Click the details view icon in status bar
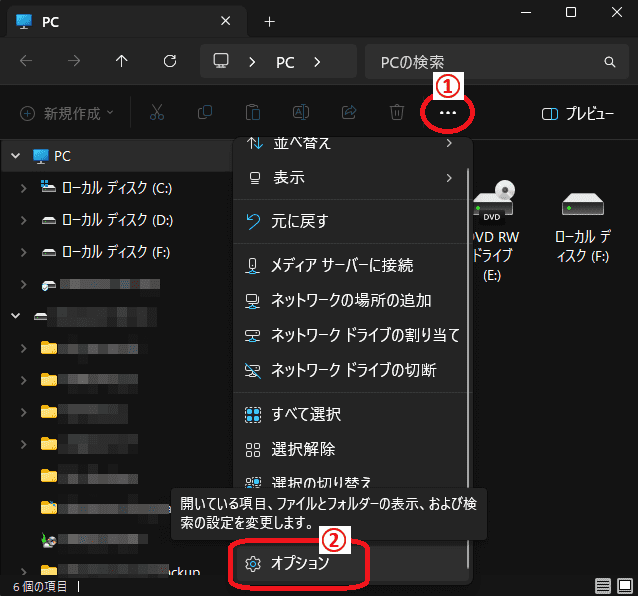This screenshot has width=638, height=596. coord(602,585)
